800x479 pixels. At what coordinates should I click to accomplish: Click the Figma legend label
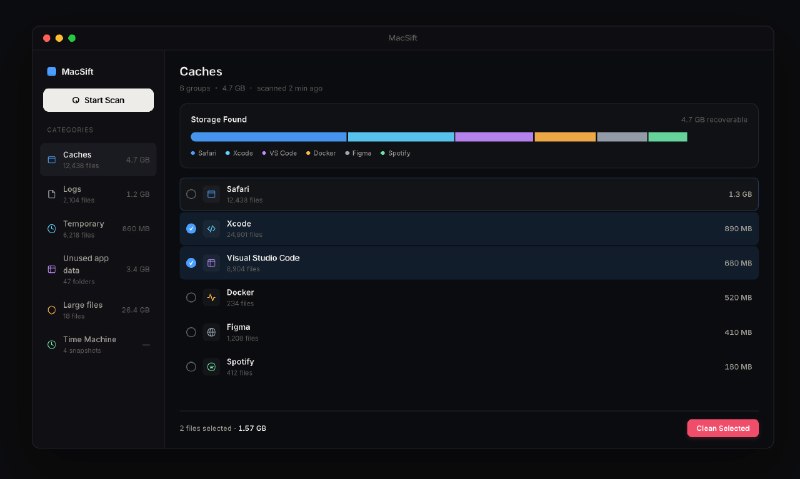pos(362,153)
